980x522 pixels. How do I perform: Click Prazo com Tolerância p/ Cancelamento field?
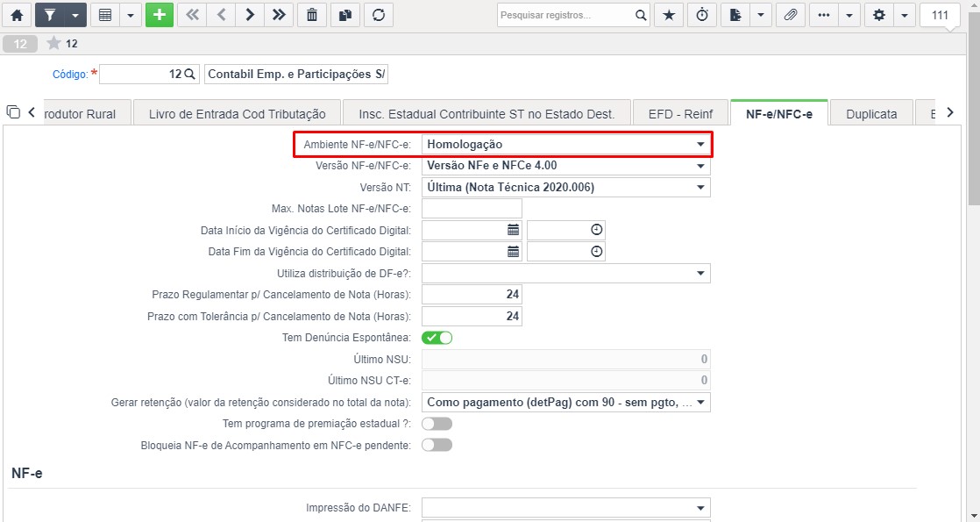tap(472, 316)
